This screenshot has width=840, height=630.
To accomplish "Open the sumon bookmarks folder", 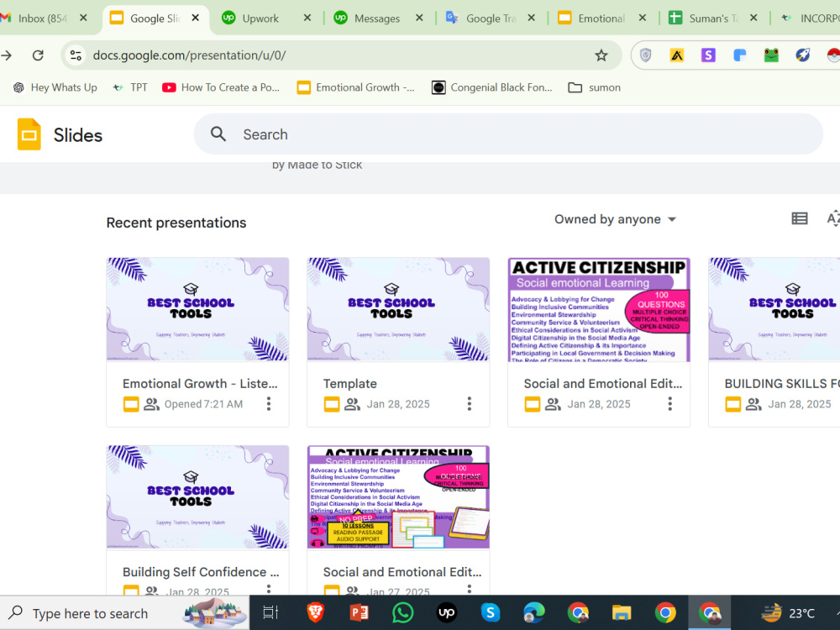I will coord(595,87).
